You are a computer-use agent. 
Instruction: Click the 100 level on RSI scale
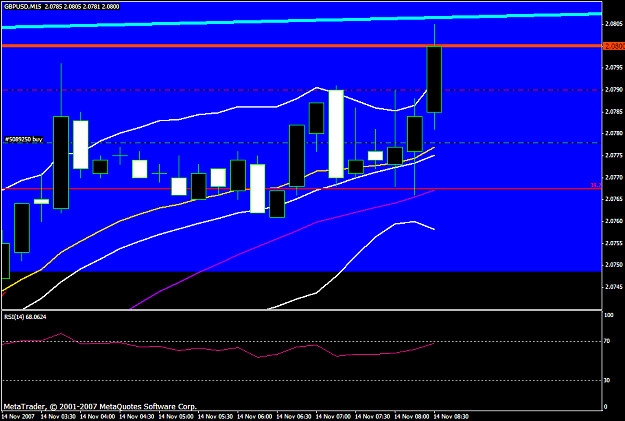pos(609,315)
